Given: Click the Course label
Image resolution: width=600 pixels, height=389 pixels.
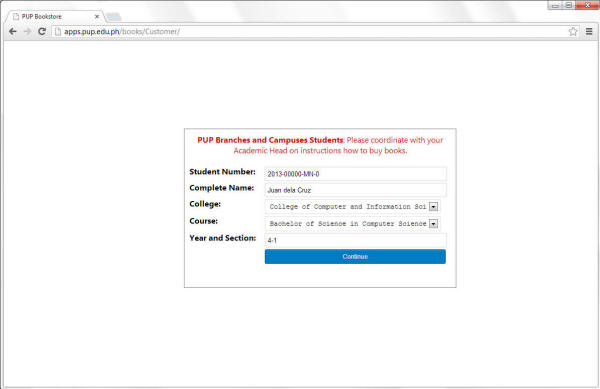Looking at the screenshot, I should tap(204, 221).
